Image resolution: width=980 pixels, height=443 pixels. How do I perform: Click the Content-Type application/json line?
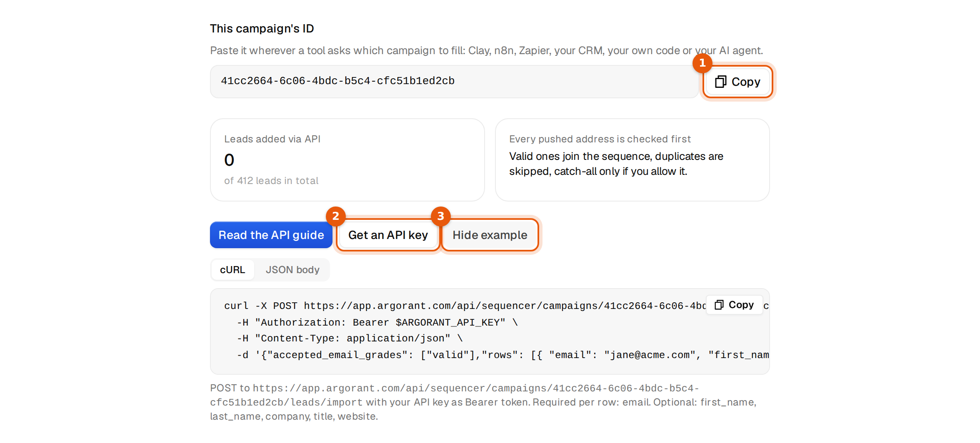pos(350,338)
